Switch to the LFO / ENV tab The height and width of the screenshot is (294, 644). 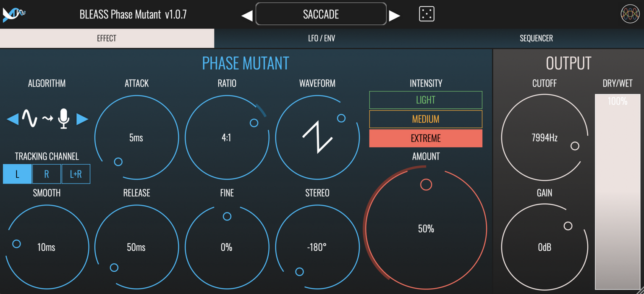click(x=321, y=38)
